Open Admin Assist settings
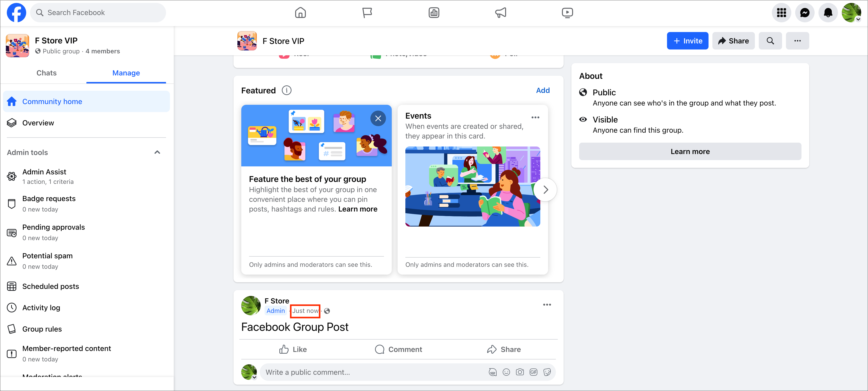Viewport: 868px width, 391px height. tap(86, 177)
